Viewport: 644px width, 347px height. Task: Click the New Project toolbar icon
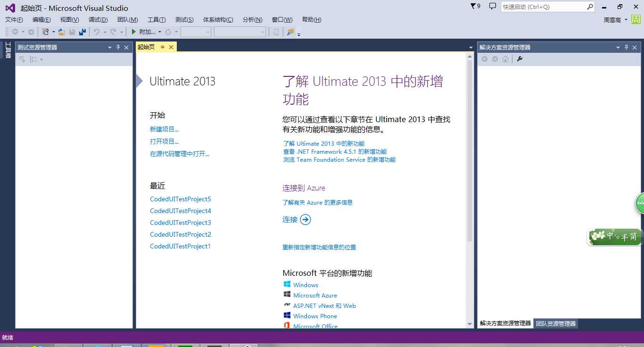(45, 32)
